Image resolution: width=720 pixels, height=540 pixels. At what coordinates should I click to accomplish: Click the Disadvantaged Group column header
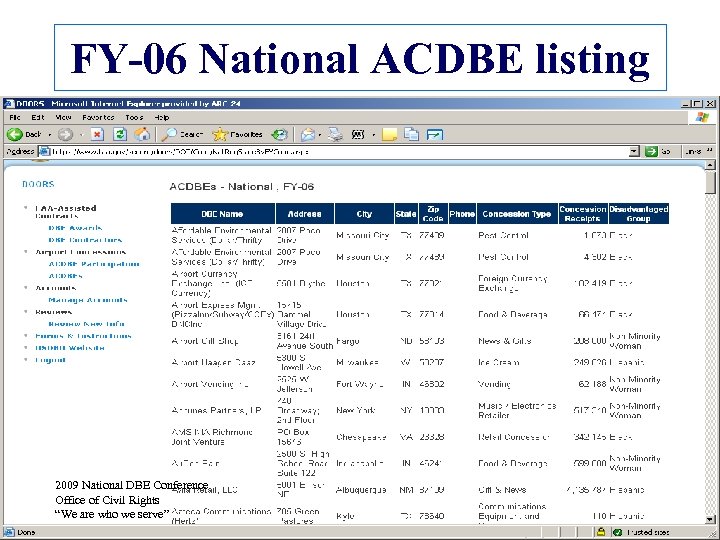(x=639, y=214)
